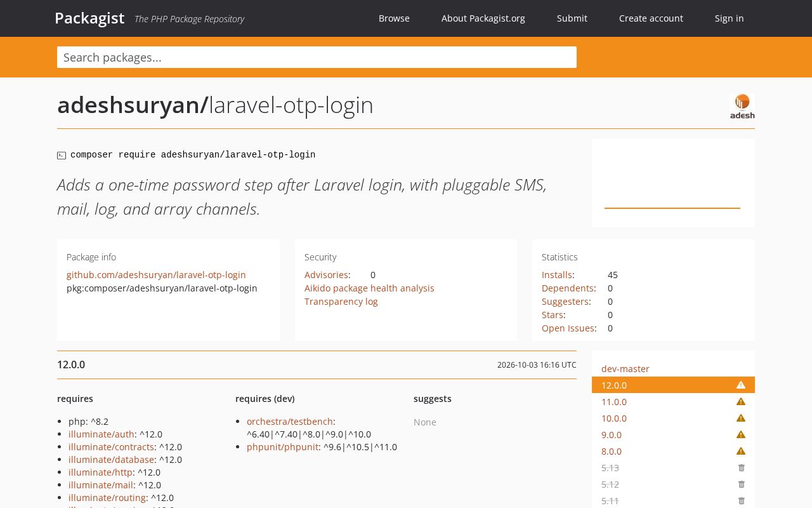Select struck-through version 5.11
812x508 pixels.
[610, 501]
